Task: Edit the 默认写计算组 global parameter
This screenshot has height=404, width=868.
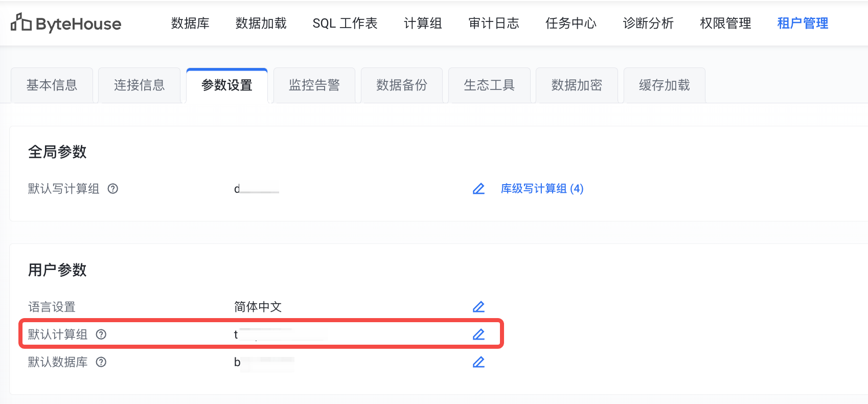Action: [x=478, y=189]
